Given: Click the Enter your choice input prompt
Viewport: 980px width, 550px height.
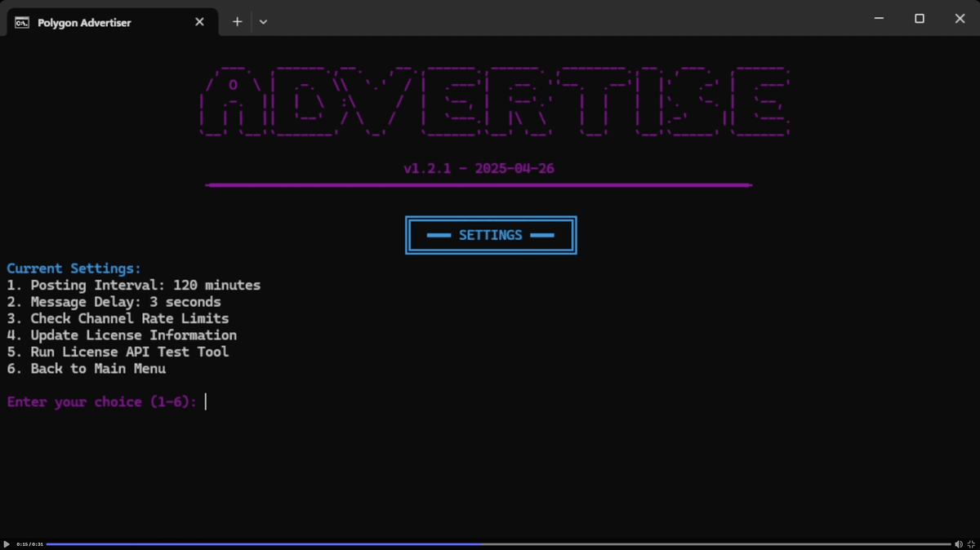Looking at the screenshot, I should point(105,401).
